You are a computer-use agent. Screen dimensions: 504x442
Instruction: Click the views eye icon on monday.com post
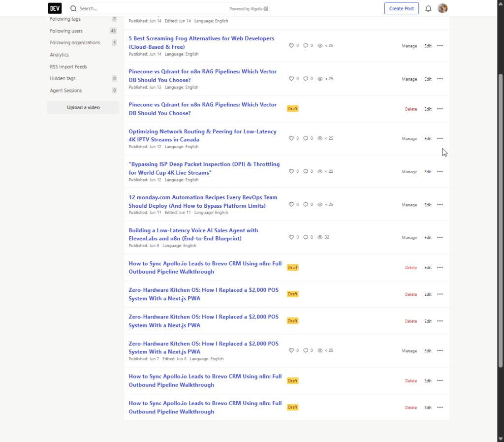pos(320,204)
